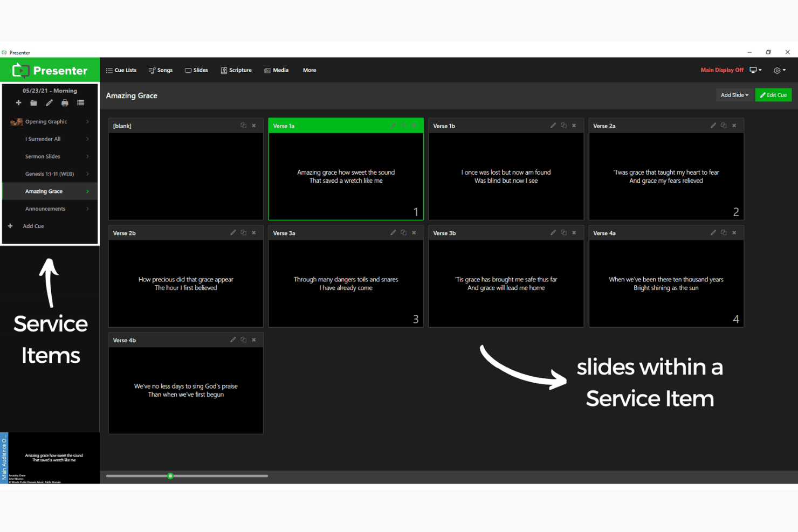Duplicate the [blank] slide
The width and height of the screenshot is (798, 532).
tap(243, 126)
